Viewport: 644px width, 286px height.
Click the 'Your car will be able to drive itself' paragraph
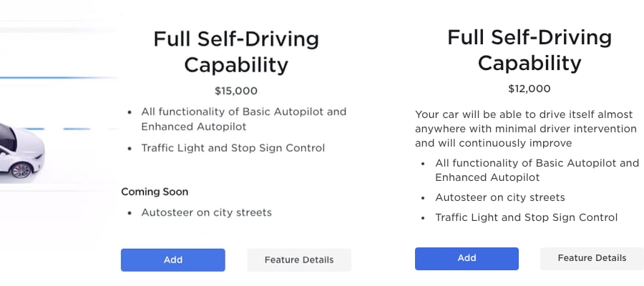[526, 129]
